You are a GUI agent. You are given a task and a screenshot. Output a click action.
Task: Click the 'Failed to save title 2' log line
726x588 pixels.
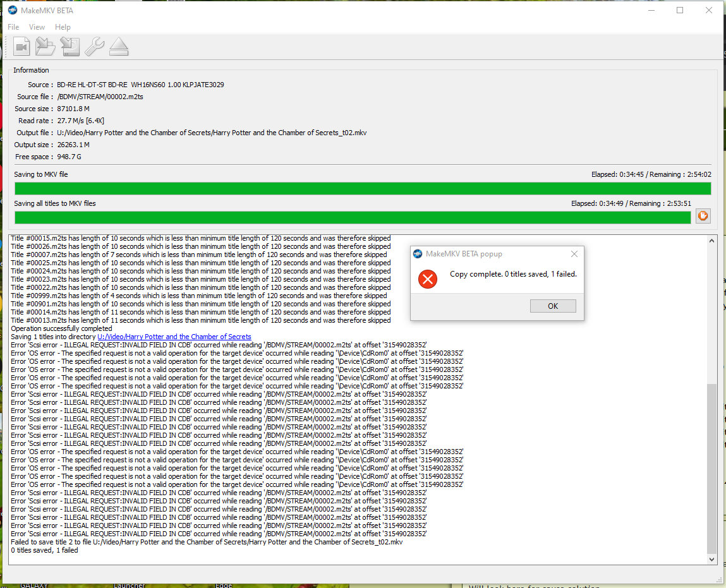pyautogui.click(x=207, y=542)
